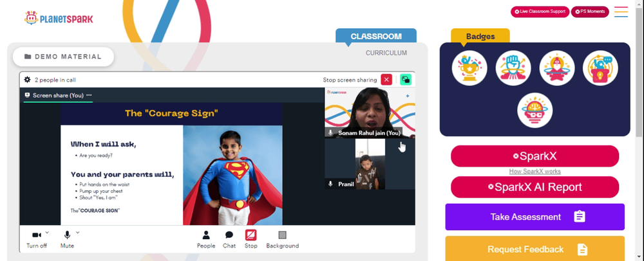Image resolution: width=644 pixels, height=261 pixels.
Task: Turn off the camera
Action: pyautogui.click(x=37, y=239)
